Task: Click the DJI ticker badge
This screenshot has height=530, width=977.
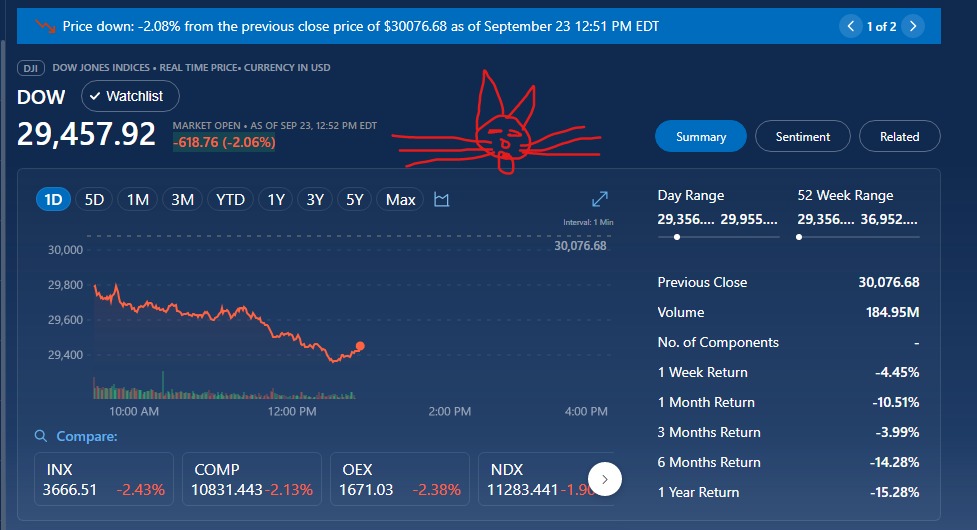Action: pyautogui.click(x=29, y=68)
